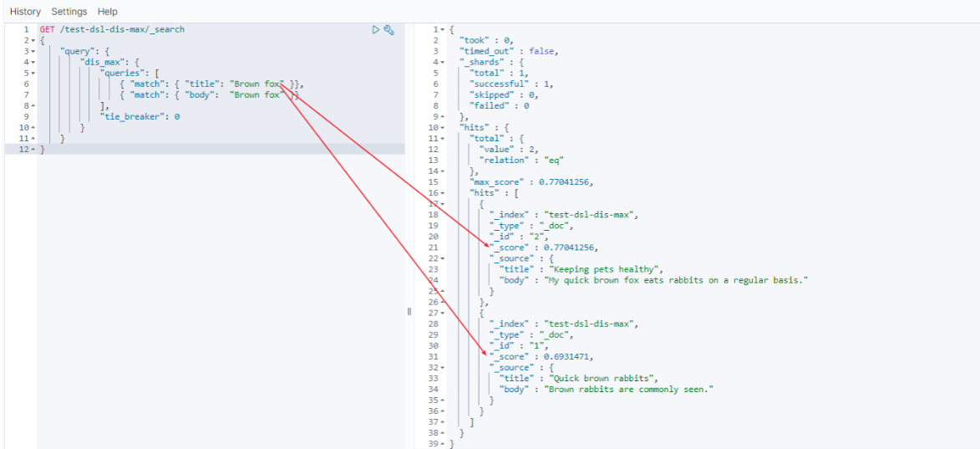Collapse "_source" block at response line 32
The height and width of the screenshot is (449, 980).
(443, 368)
